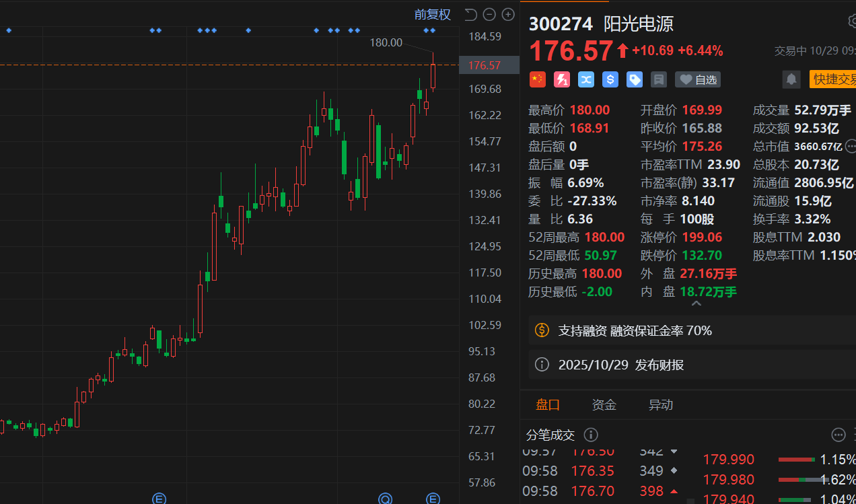This screenshot has width=856, height=504.
Task: Click the blue shuffle arrows icon
Action: (585, 79)
